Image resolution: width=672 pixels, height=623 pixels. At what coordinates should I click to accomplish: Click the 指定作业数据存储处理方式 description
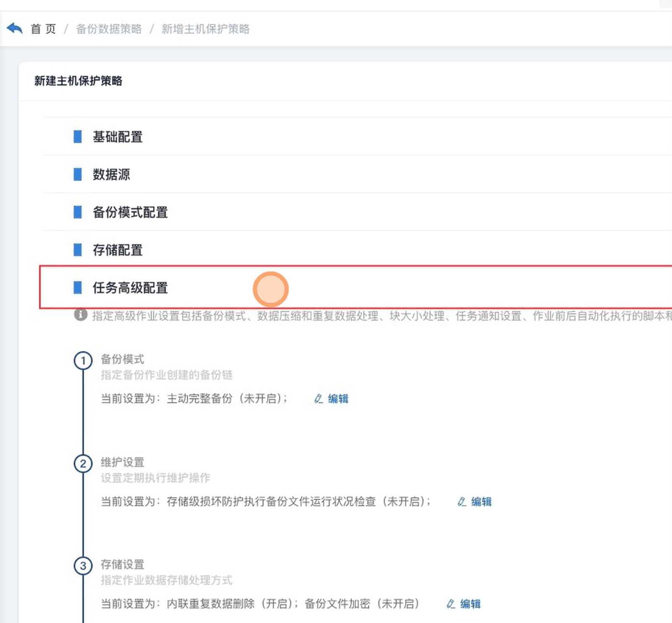tap(167, 580)
